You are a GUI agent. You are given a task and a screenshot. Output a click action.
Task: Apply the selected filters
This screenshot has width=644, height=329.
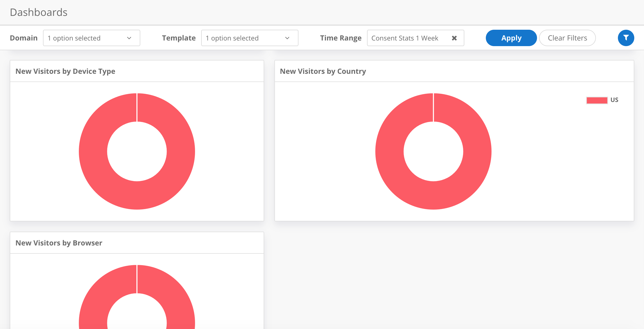pos(511,38)
